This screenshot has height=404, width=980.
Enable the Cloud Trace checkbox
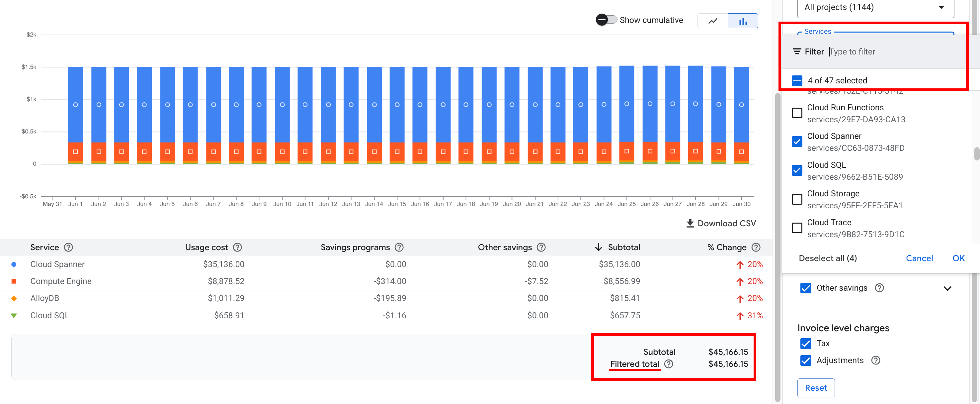(x=797, y=228)
